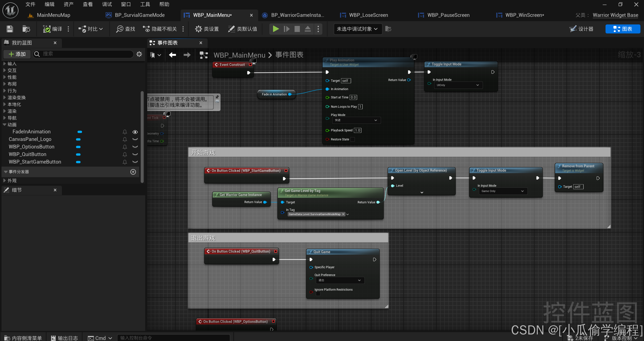
Task: Open class settings (类设置) gear
Action: 198,29
